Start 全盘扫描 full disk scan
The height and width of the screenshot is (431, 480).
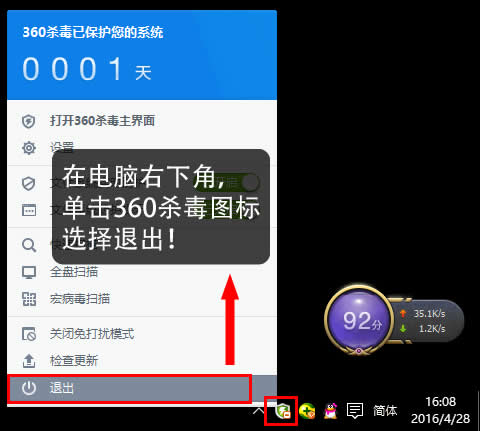coord(142,272)
